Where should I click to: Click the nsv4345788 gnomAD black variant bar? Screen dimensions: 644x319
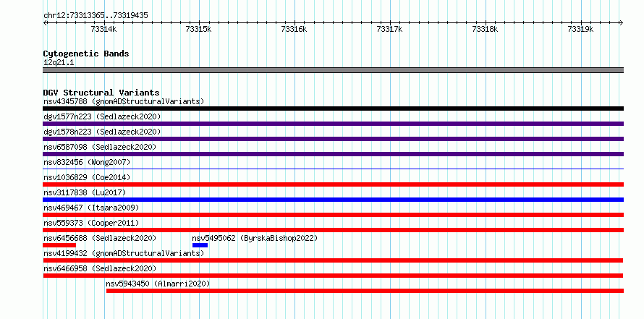pos(333,109)
